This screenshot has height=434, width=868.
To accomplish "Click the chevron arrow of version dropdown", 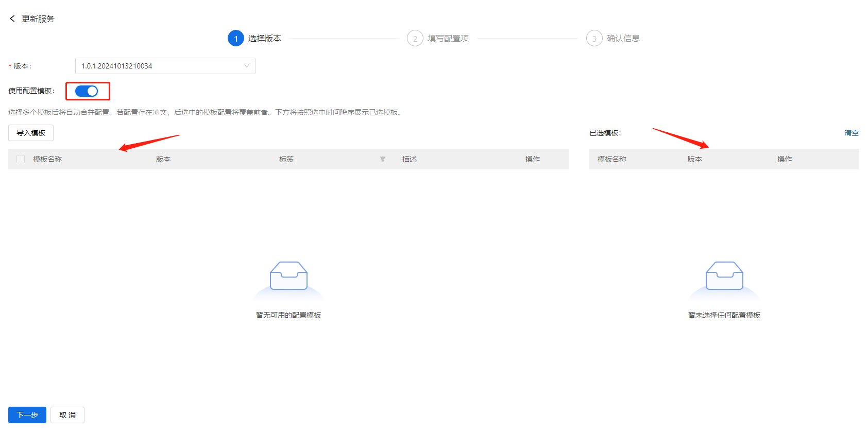I will [x=247, y=66].
